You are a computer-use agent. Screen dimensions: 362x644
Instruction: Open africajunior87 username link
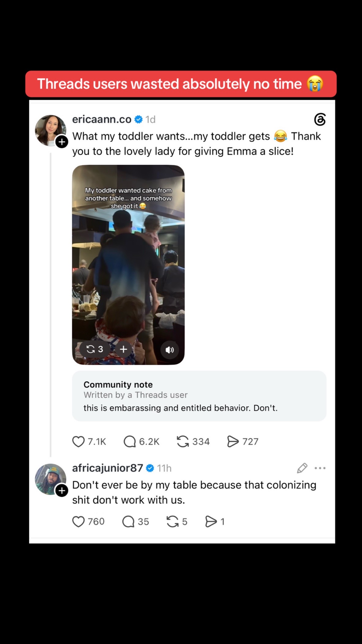pyautogui.click(x=107, y=468)
